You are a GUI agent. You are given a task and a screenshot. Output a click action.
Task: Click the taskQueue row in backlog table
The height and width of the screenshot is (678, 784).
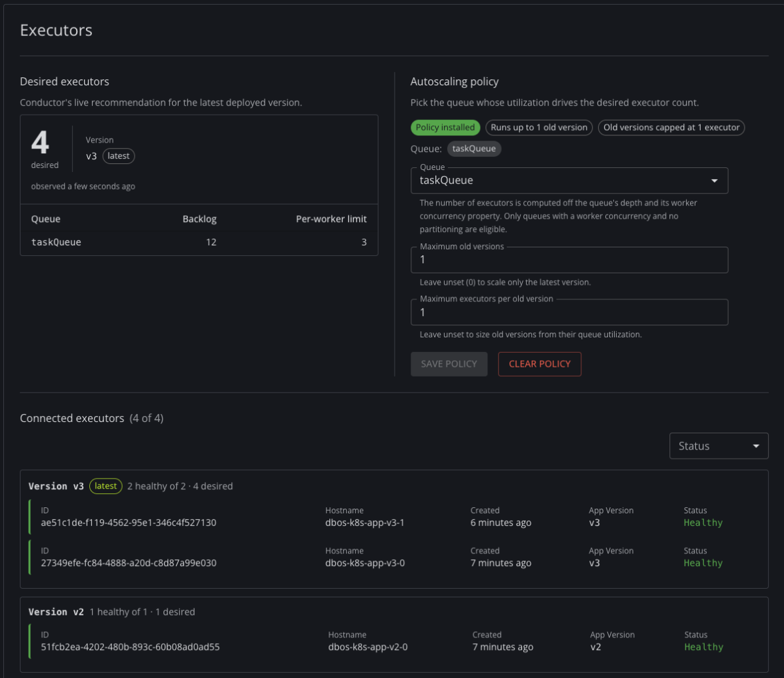pyautogui.click(x=199, y=243)
